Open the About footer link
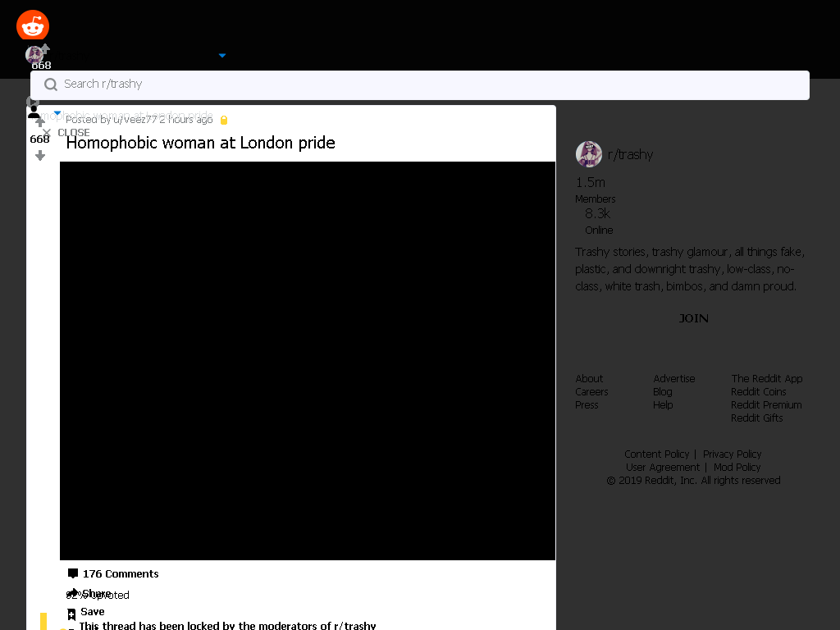 pos(589,378)
